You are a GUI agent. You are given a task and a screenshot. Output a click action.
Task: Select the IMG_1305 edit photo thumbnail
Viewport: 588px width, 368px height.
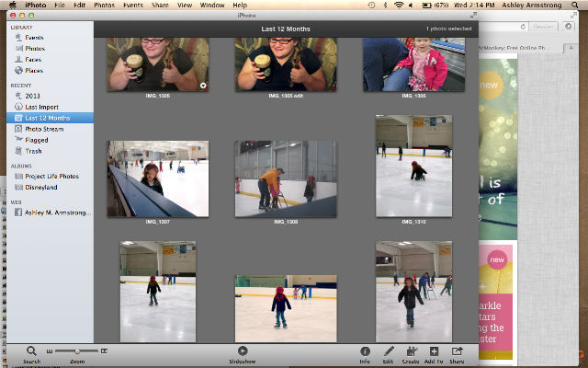(286, 64)
